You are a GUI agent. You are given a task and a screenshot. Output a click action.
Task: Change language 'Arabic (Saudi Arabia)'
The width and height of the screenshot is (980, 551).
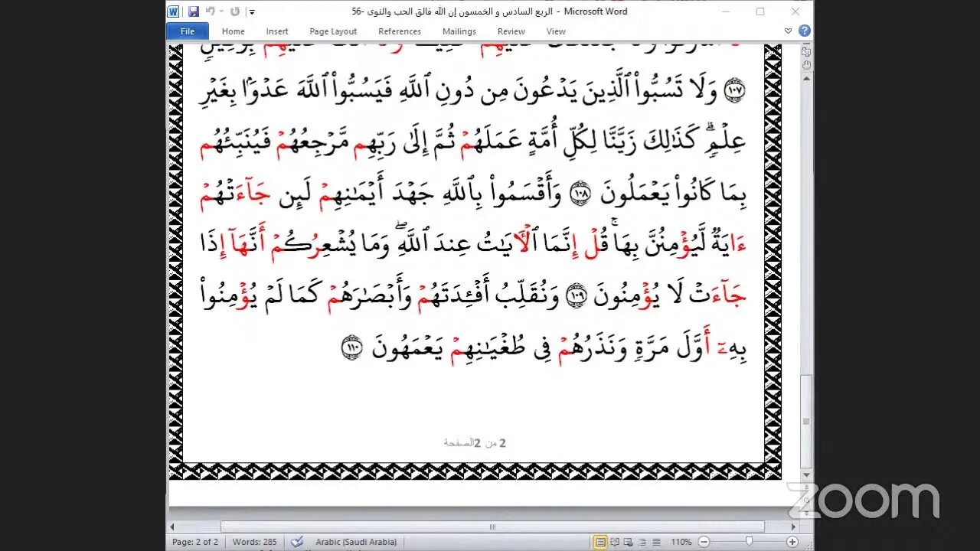click(x=356, y=542)
